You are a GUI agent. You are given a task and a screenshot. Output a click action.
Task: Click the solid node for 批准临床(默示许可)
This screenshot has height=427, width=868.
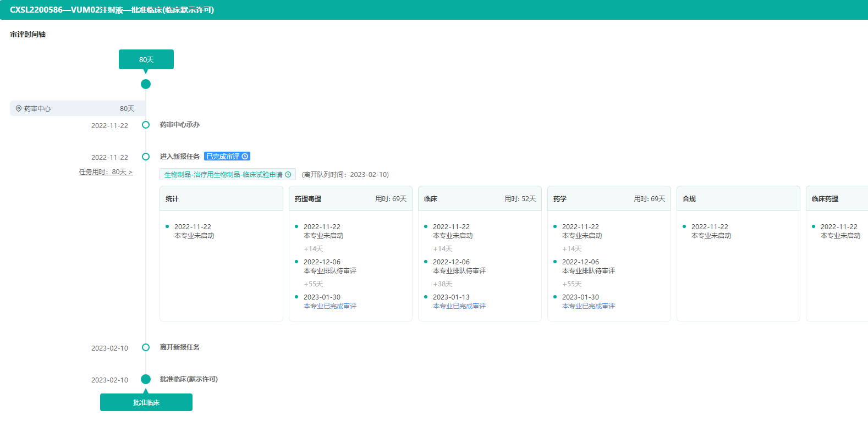(146, 379)
